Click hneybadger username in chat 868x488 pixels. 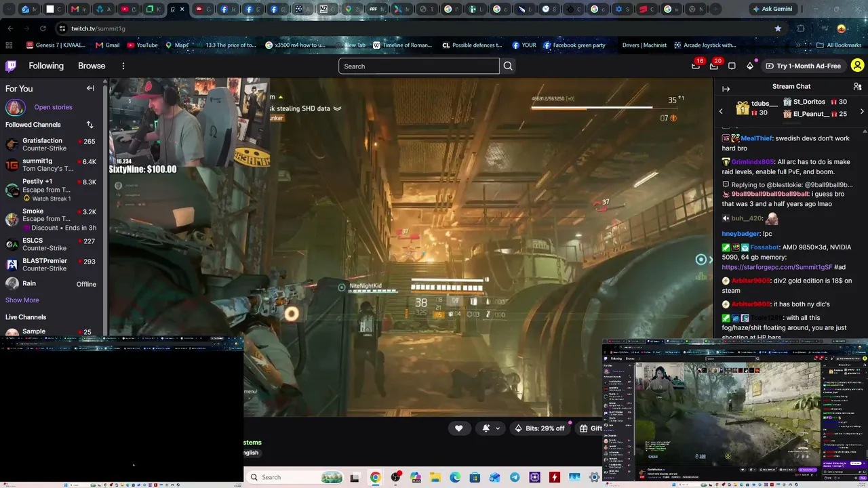[x=741, y=234]
